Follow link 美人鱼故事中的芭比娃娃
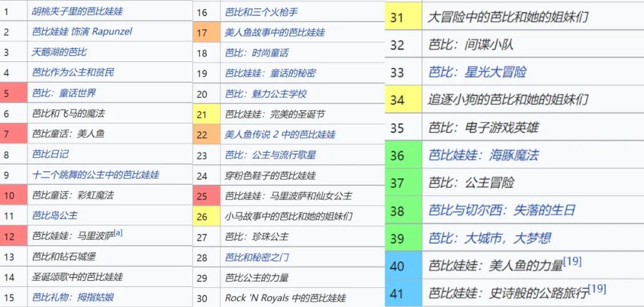Viewport: 644px width, 307px height. (275, 32)
